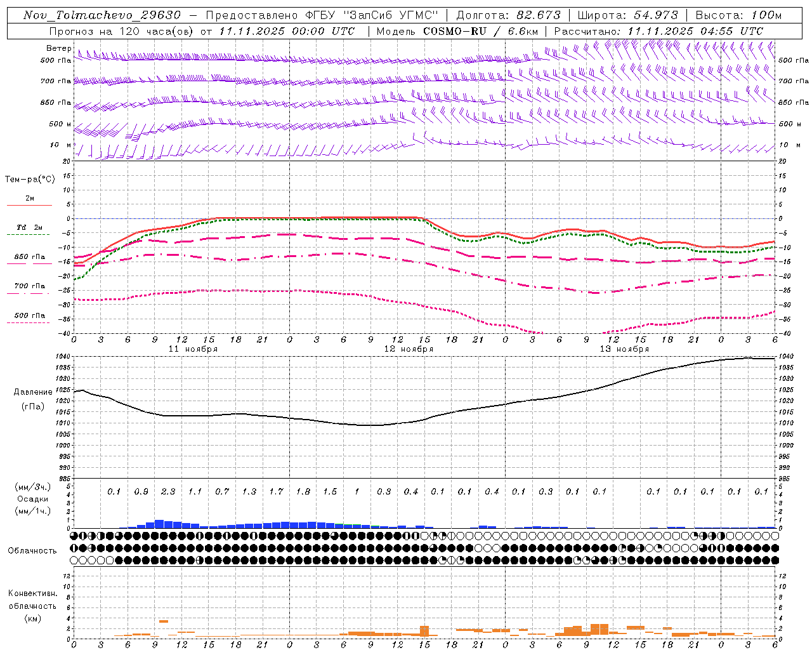Click the Td 2м dew point legend entry

pos(30,227)
